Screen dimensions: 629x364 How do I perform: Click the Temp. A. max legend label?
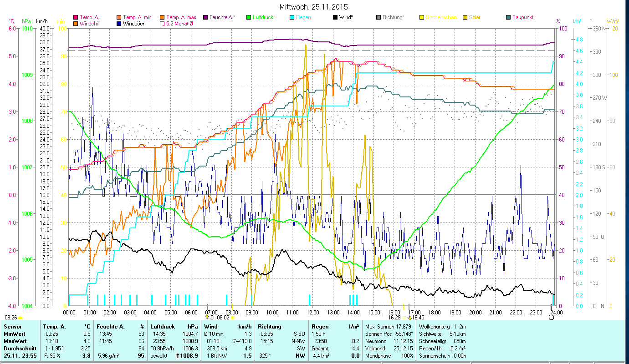[181, 17]
